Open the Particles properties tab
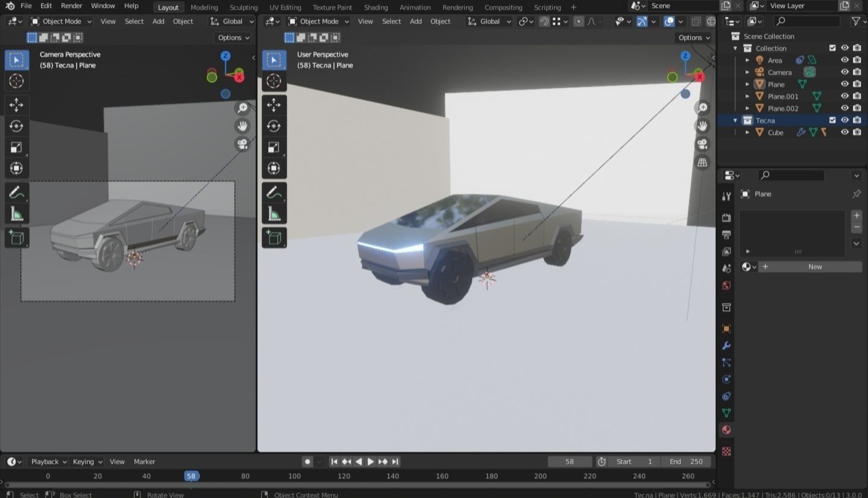The height and width of the screenshot is (498, 868). [x=726, y=363]
